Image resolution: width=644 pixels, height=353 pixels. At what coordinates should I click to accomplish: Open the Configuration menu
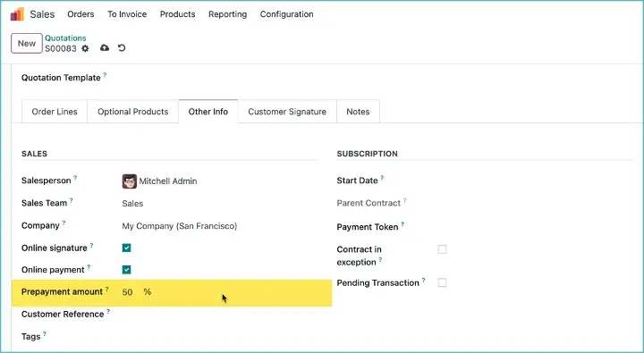coord(287,14)
